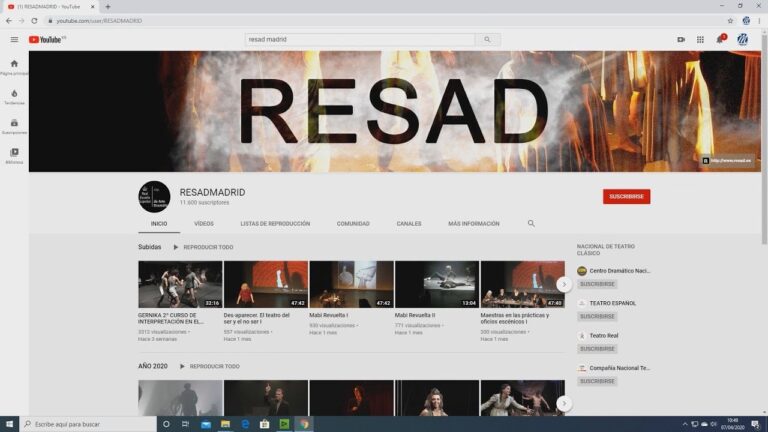The height and width of the screenshot is (432, 768).
Task: Open Windows action center icon
Action: click(x=755, y=424)
